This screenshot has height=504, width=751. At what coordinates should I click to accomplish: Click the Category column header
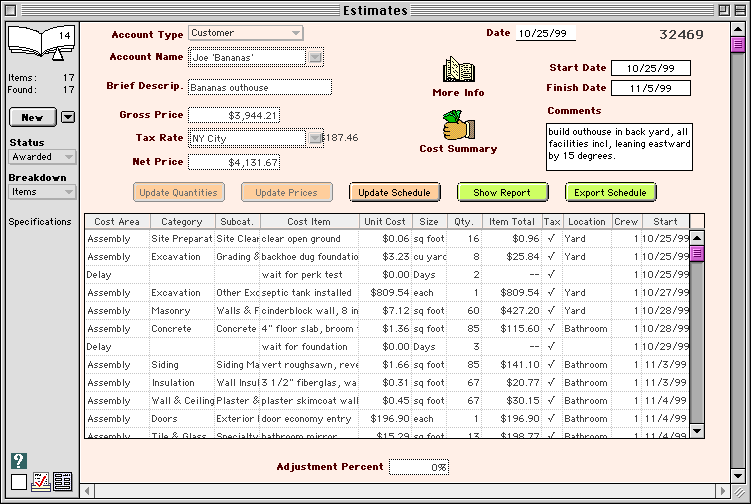(181, 221)
